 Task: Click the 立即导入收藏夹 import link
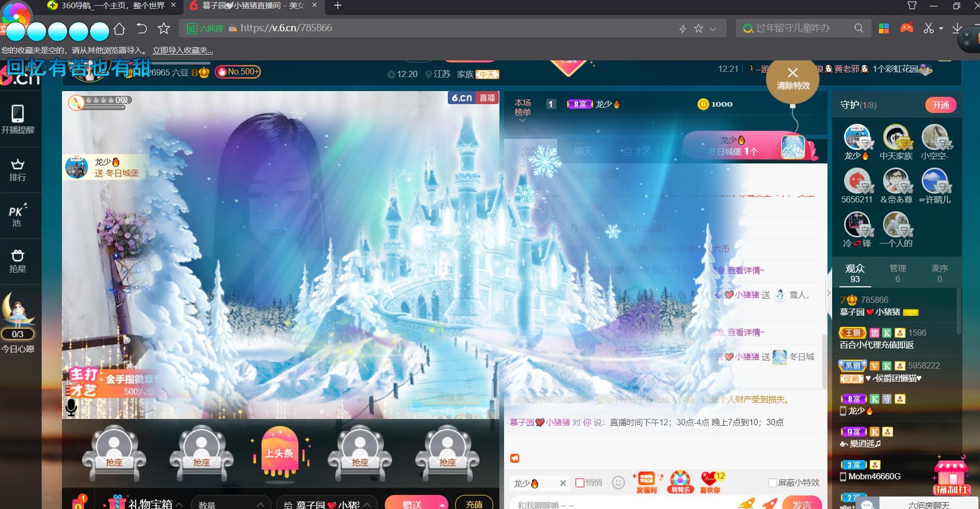pos(183,50)
